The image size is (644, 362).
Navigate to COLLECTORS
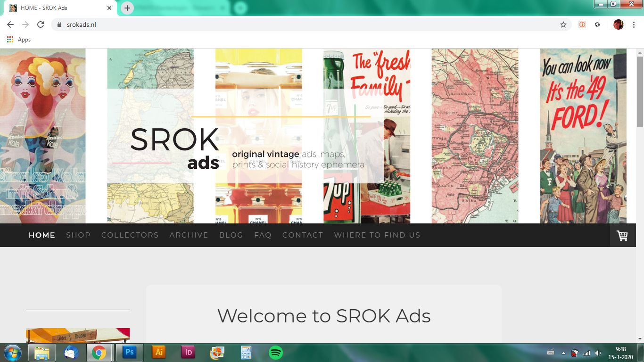pos(130,235)
